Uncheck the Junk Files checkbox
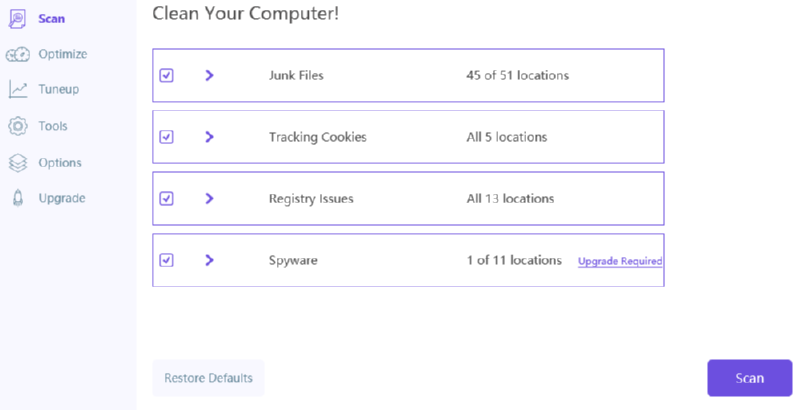811x416 pixels. click(x=167, y=75)
